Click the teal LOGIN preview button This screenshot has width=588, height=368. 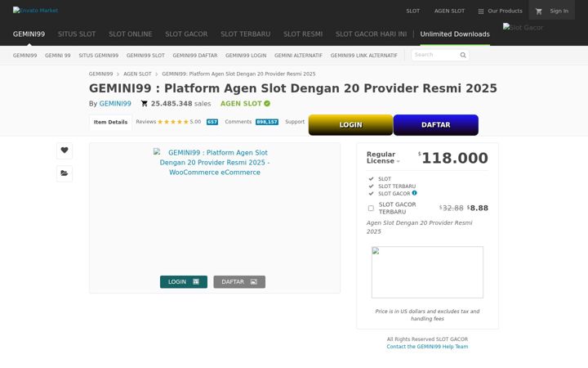184,281
